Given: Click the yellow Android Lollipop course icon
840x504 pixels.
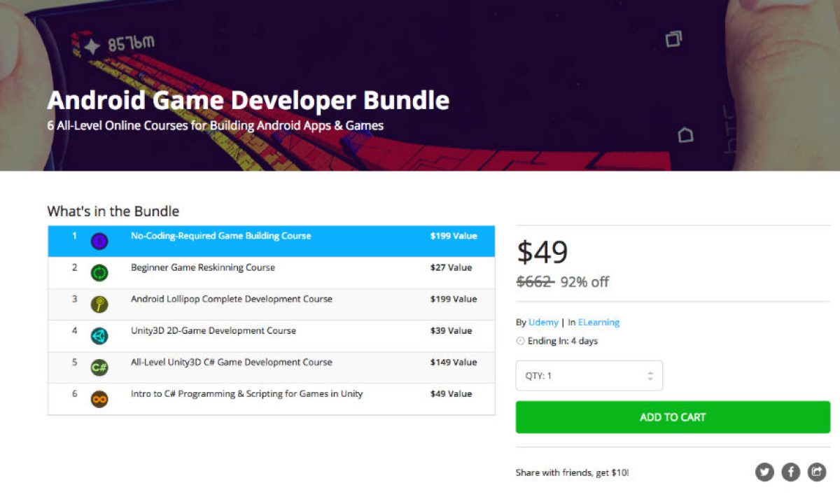Looking at the screenshot, I should (99, 304).
